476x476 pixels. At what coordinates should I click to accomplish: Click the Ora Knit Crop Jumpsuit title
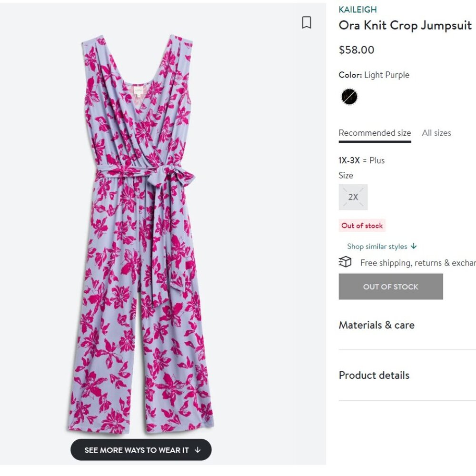pyautogui.click(x=405, y=25)
